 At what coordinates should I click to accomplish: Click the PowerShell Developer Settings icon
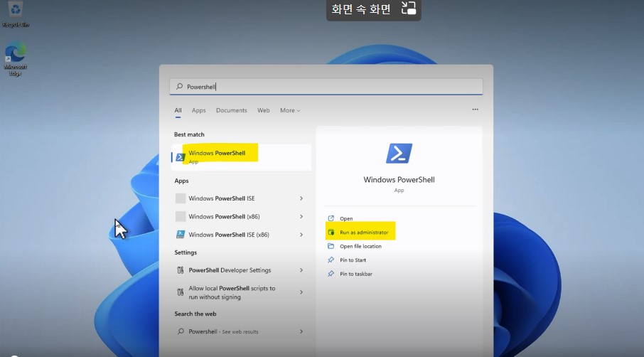point(181,270)
